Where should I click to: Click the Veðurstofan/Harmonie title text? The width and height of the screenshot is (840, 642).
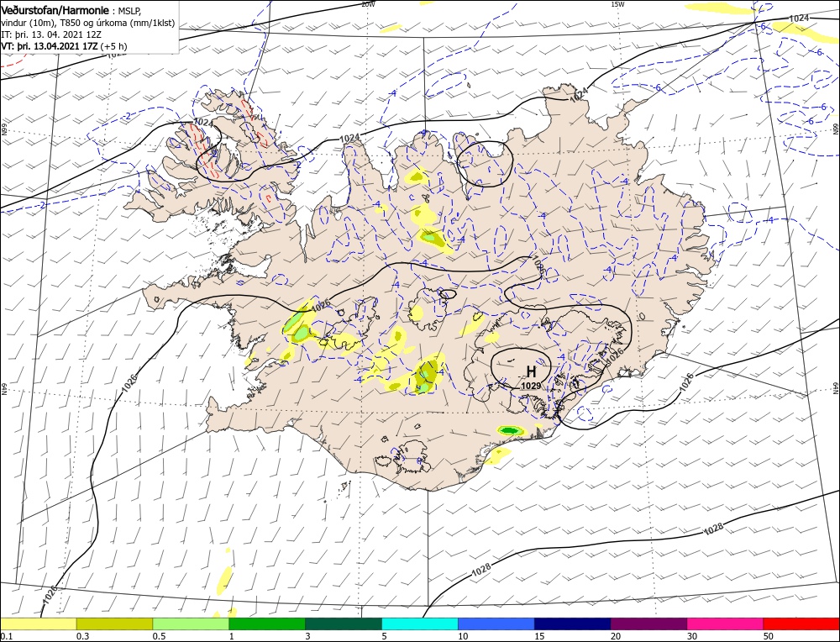[x=55, y=10]
